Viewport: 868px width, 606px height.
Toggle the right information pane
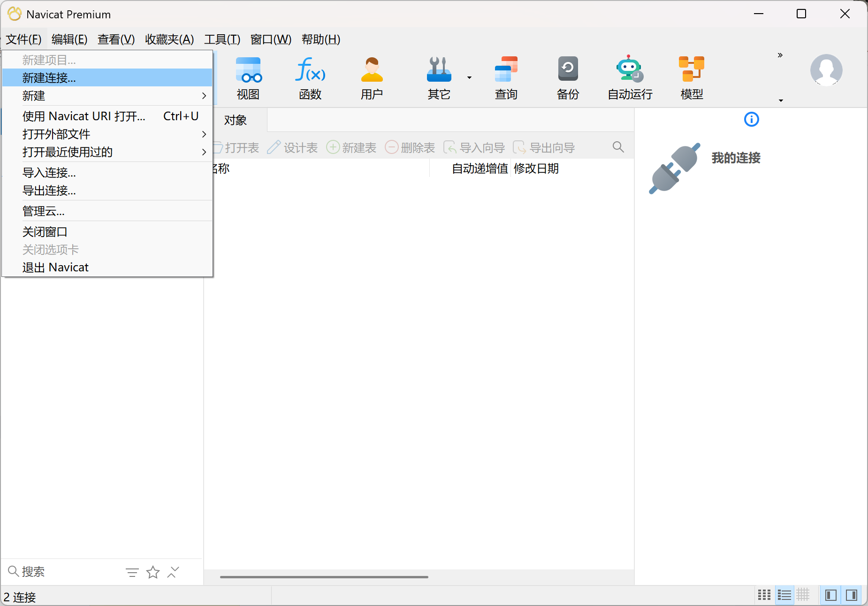[852, 595]
